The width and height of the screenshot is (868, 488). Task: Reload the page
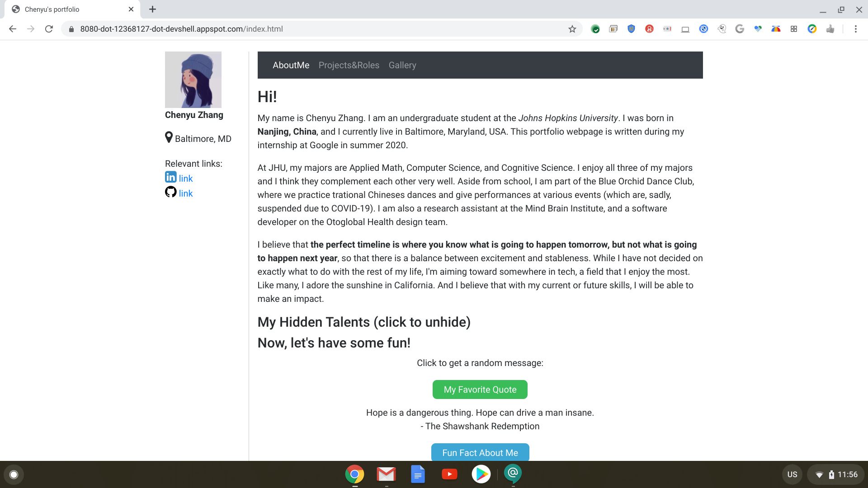[49, 29]
